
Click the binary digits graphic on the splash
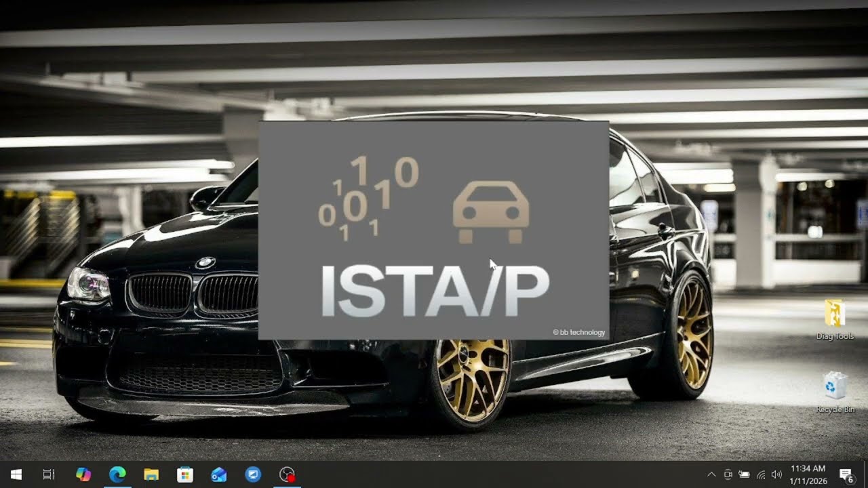(x=368, y=198)
